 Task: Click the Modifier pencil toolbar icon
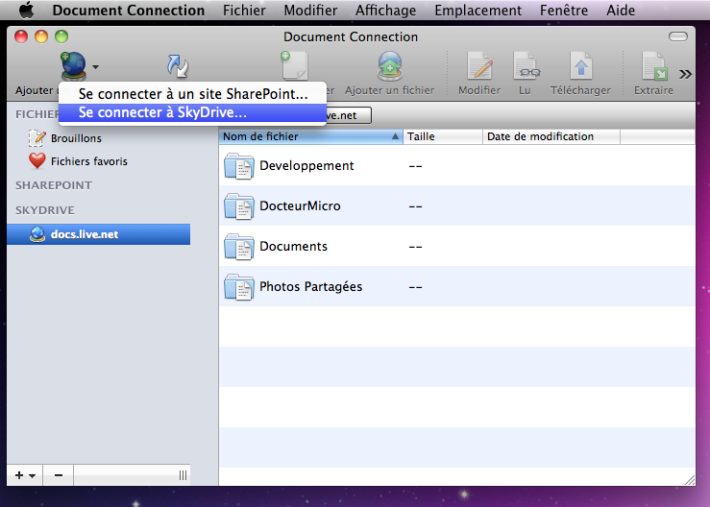(x=480, y=67)
